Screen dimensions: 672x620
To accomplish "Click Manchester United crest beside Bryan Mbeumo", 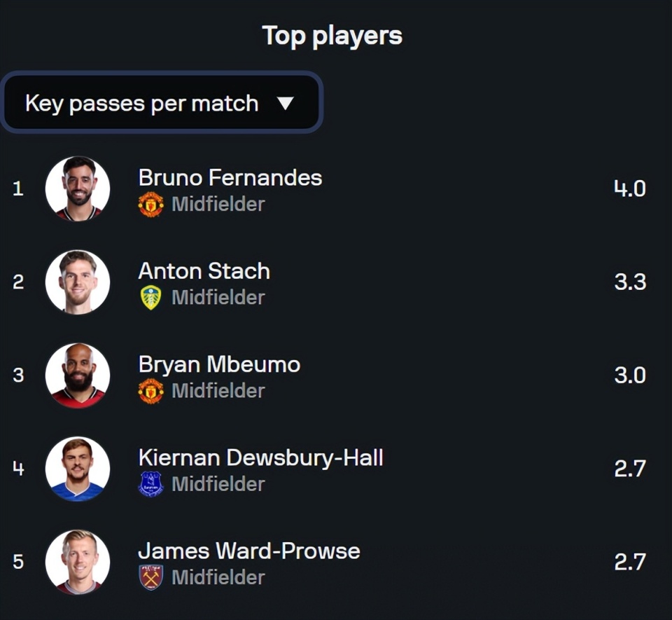I will pos(150,391).
